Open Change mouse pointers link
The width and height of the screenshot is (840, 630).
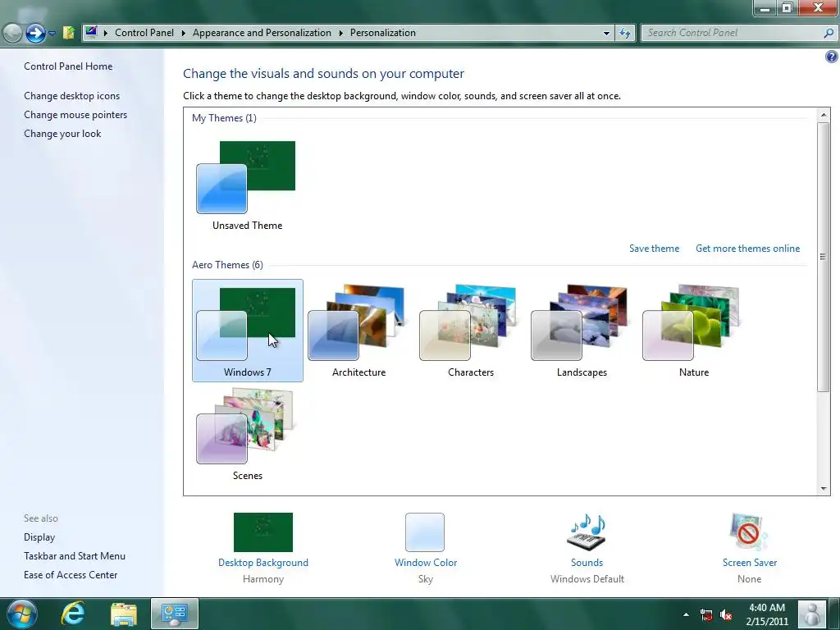click(x=75, y=115)
